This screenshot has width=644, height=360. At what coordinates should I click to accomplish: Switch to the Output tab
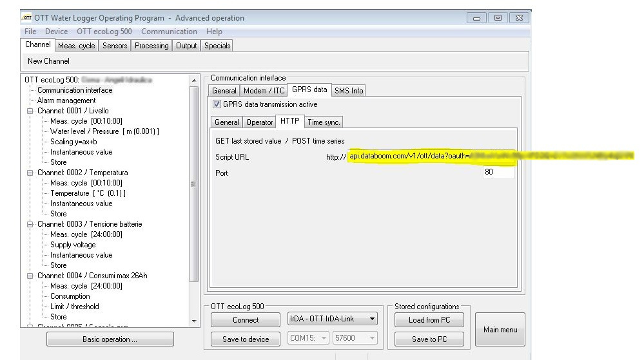tap(186, 46)
